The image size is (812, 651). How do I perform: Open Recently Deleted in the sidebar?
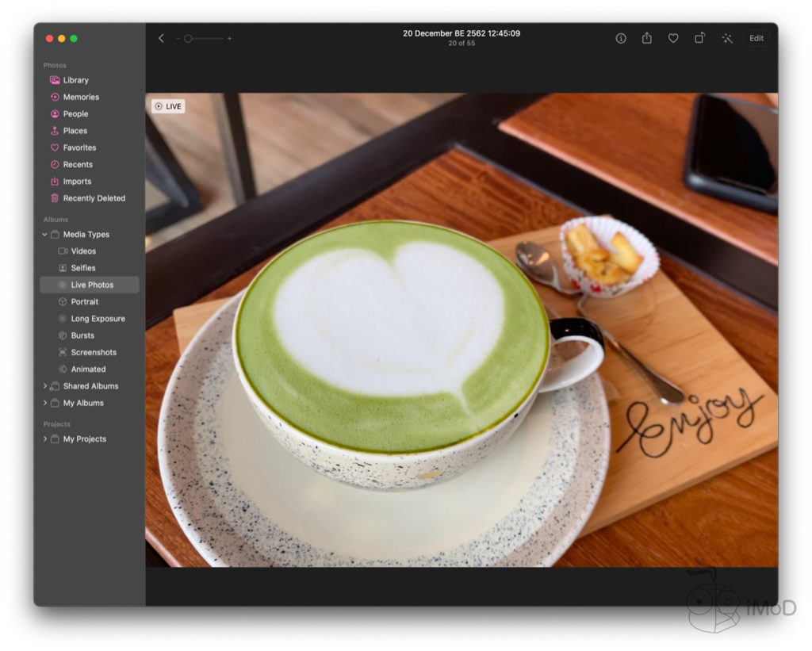[x=94, y=198]
